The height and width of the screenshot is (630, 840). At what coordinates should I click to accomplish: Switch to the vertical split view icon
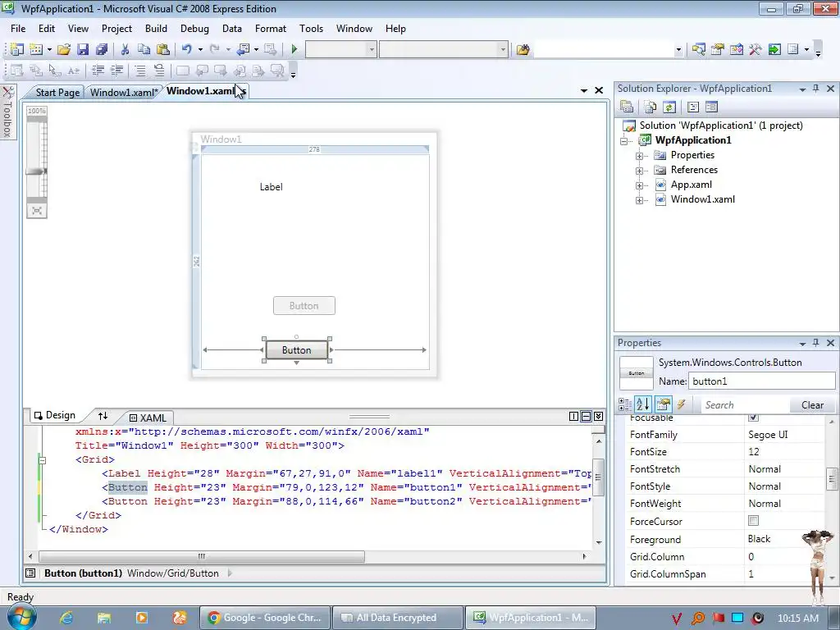click(573, 416)
